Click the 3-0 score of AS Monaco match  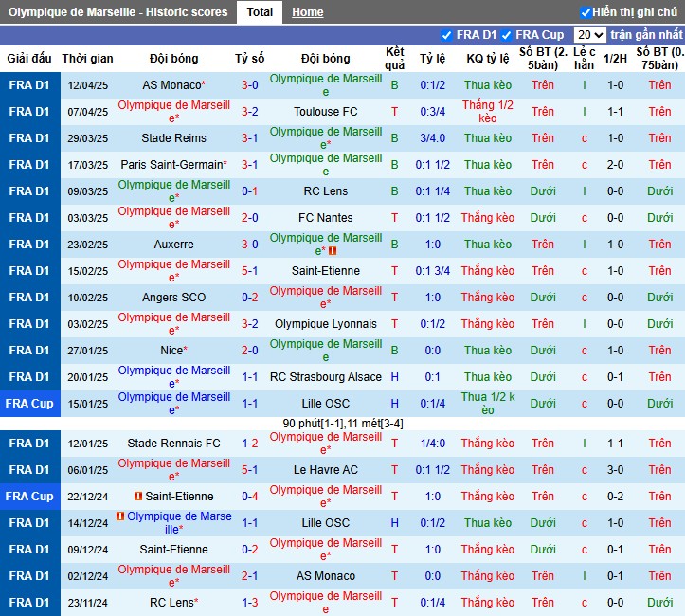point(250,85)
